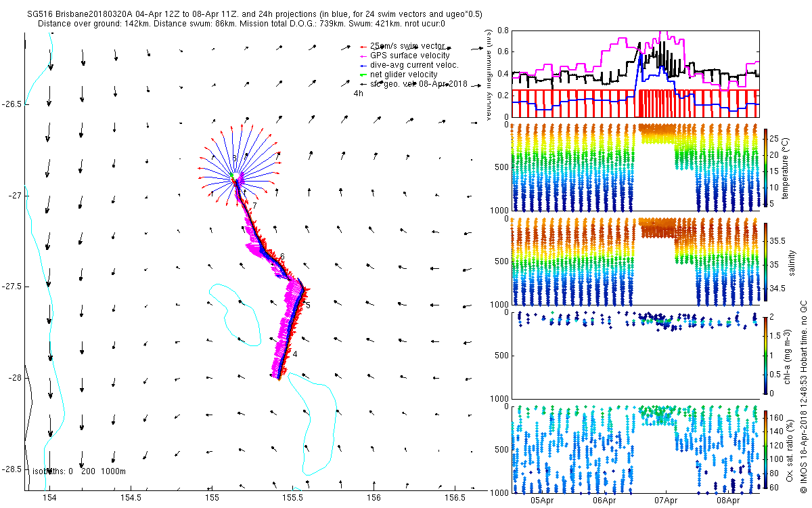
Task: Click the chl-a colorbar
Action: click(x=765, y=354)
